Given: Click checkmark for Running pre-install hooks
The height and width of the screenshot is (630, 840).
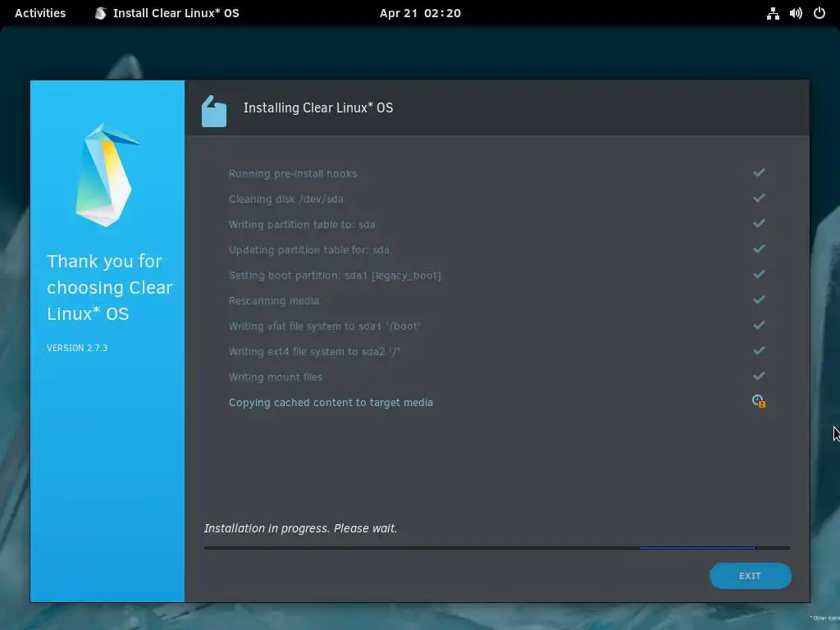Looking at the screenshot, I should click(759, 172).
